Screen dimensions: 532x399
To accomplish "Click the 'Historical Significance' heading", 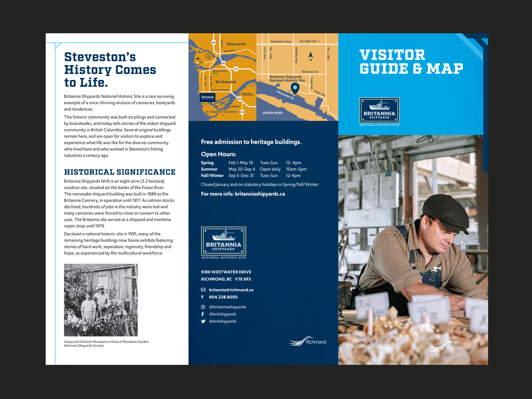I will (x=120, y=172).
